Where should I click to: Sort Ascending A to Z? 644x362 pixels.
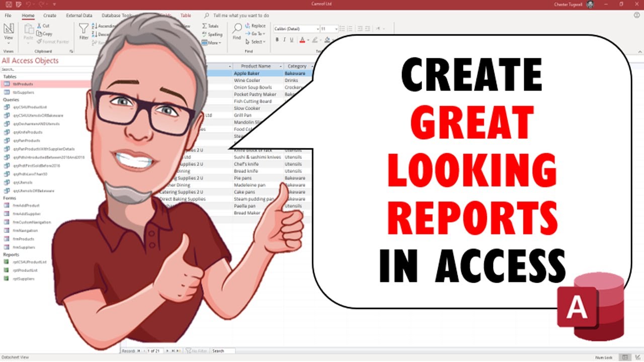103,26
